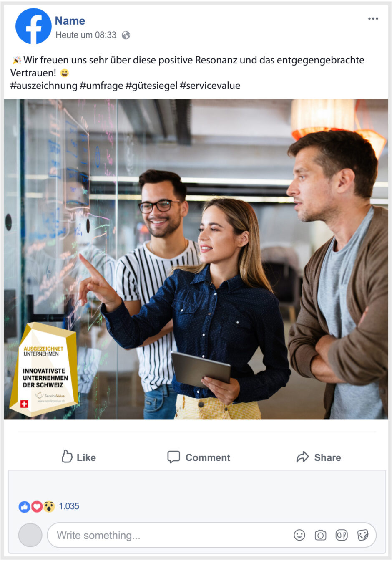Click the Facebook logo profile picture
Screen dimensions: 392x561
[x=33, y=26]
